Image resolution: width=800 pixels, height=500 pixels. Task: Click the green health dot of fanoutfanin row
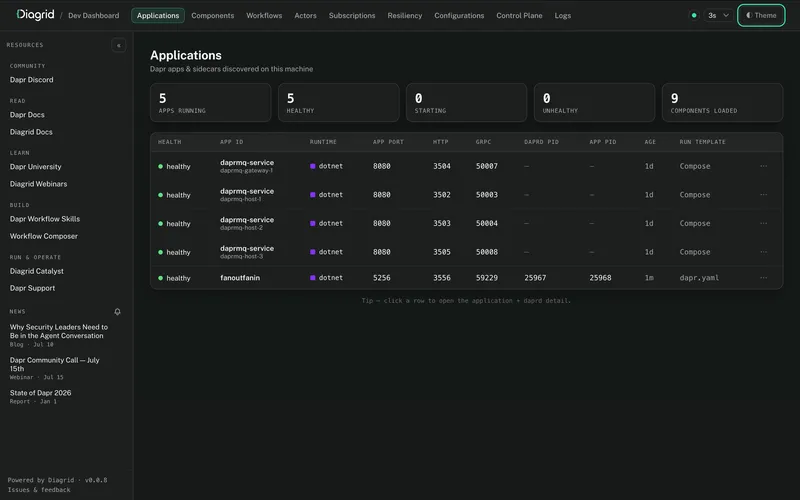click(161, 278)
